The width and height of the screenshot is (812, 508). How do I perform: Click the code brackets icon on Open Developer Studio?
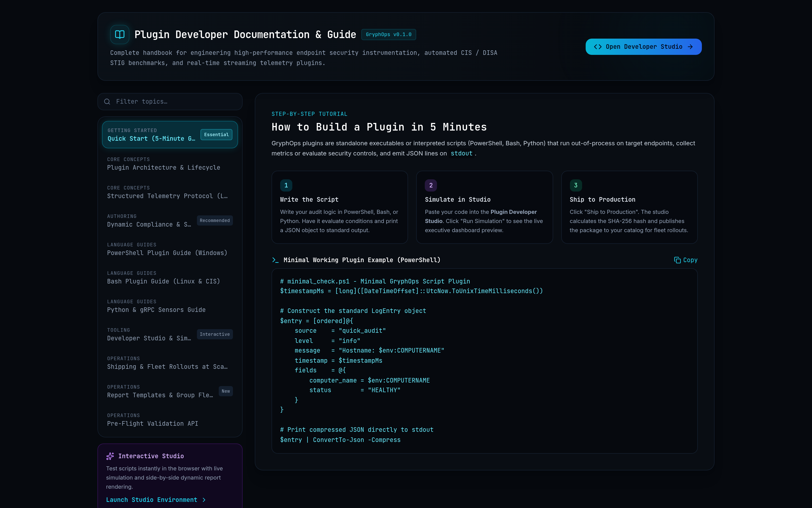coord(598,47)
